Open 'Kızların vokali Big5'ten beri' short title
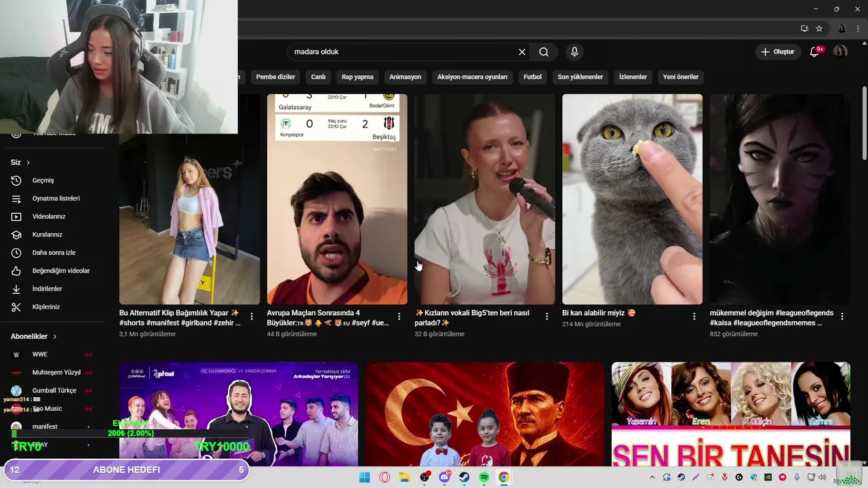Image resolution: width=868 pixels, height=488 pixels. 472,318
